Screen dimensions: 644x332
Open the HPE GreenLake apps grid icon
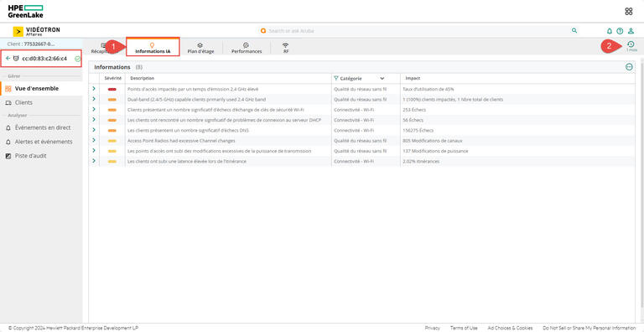628,12
